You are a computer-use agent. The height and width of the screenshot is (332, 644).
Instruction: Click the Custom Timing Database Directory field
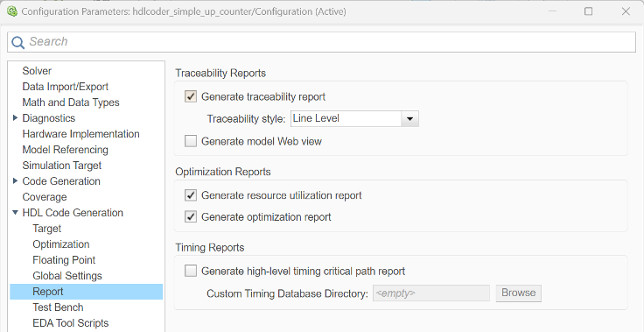(431, 293)
